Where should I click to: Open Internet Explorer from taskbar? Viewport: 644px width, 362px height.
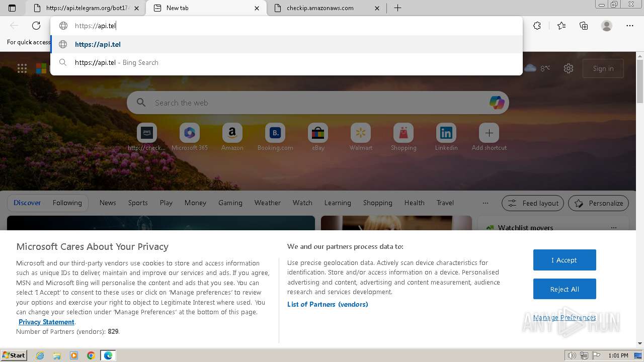(x=40, y=355)
